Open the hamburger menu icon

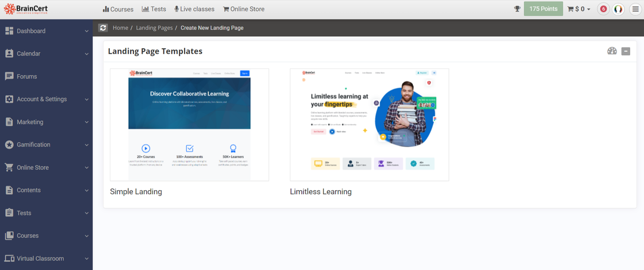[x=635, y=9]
